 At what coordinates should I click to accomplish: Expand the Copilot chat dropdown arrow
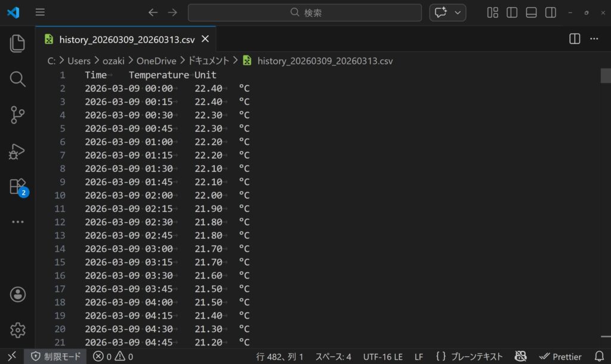tap(458, 13)
